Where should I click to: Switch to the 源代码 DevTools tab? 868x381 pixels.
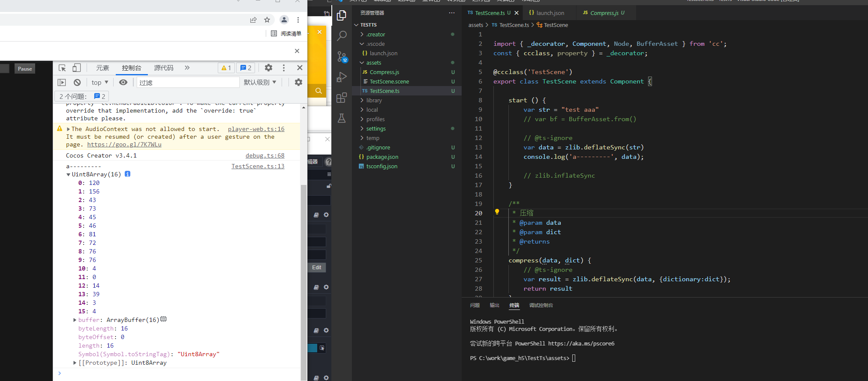[x=164, y=68]
